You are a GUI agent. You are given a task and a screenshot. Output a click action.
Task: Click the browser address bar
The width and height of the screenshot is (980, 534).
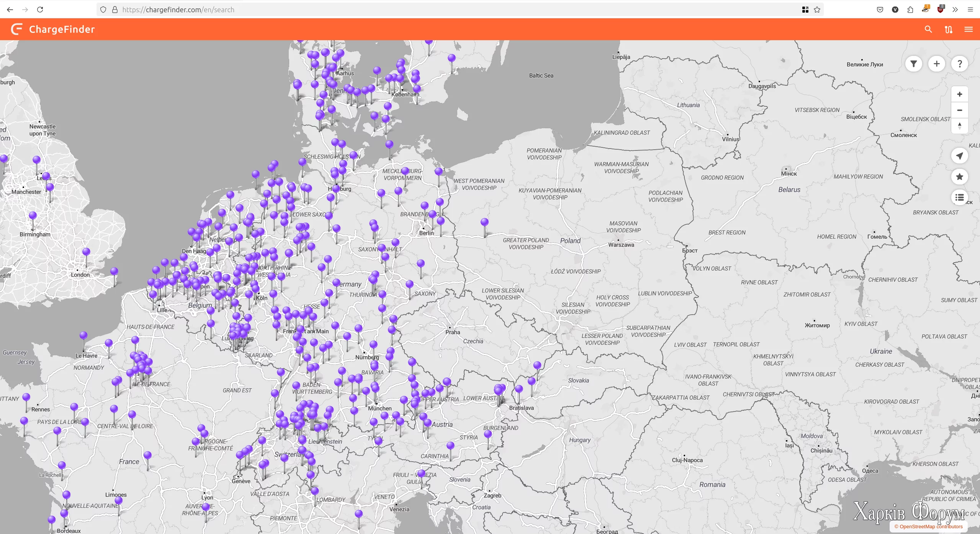(x=421, y=10)
